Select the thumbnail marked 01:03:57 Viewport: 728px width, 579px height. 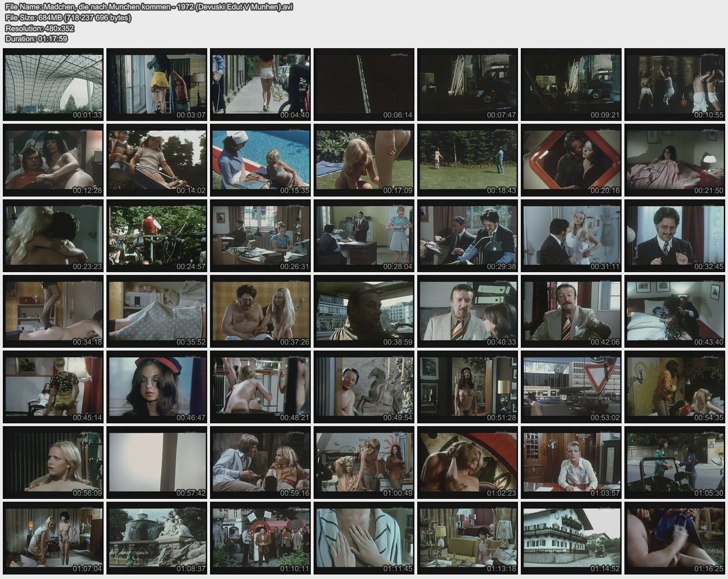[571, 463]
